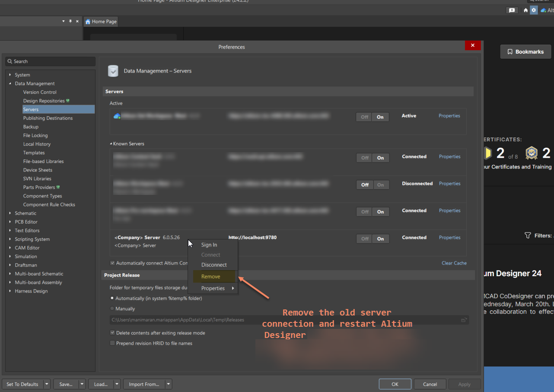Collapse the Known Servers section
This screenshot has width=554, height=392.
pos(111,143)
